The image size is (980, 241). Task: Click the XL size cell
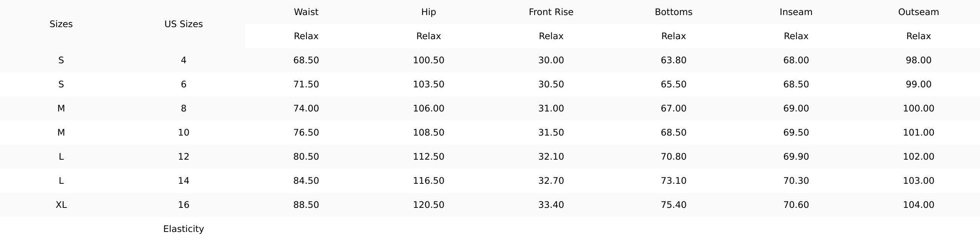pos(61,205)
